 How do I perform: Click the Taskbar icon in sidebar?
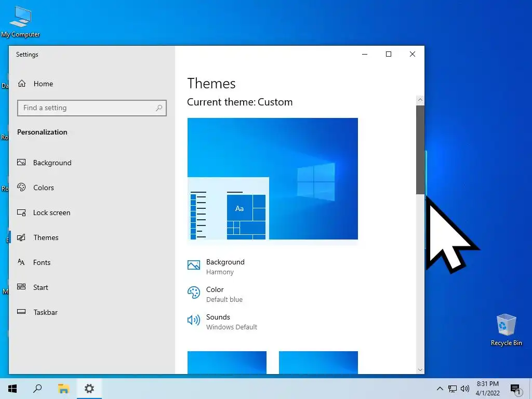pyautogui.click(x=21, y=312)
